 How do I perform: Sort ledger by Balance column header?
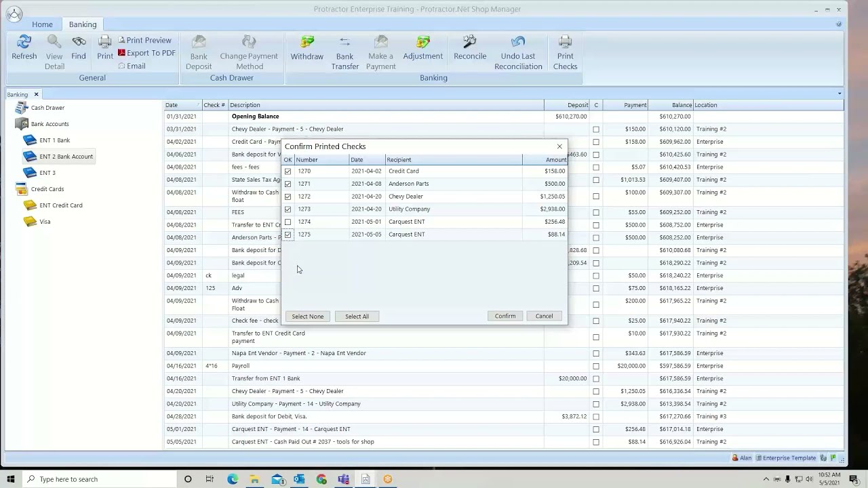tap(670, 105)
